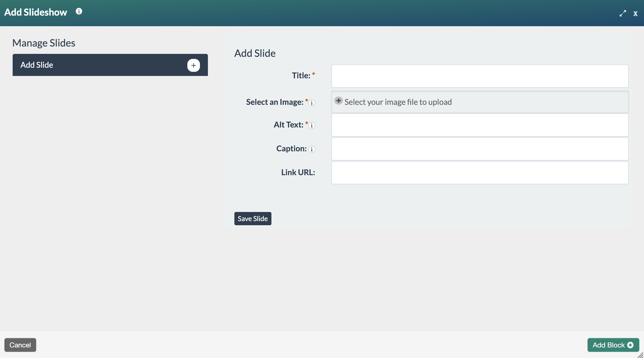Click the Cancel button

(x=20, y=345)
